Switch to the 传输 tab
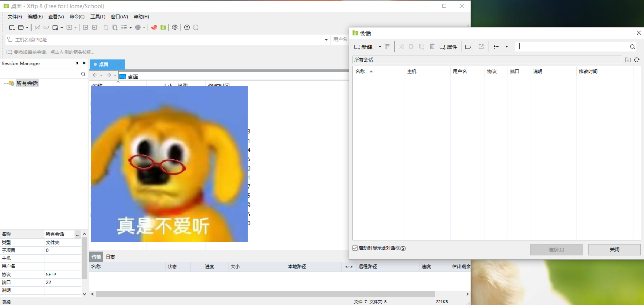This screenshot has height=305, width=644. (96, 257)
